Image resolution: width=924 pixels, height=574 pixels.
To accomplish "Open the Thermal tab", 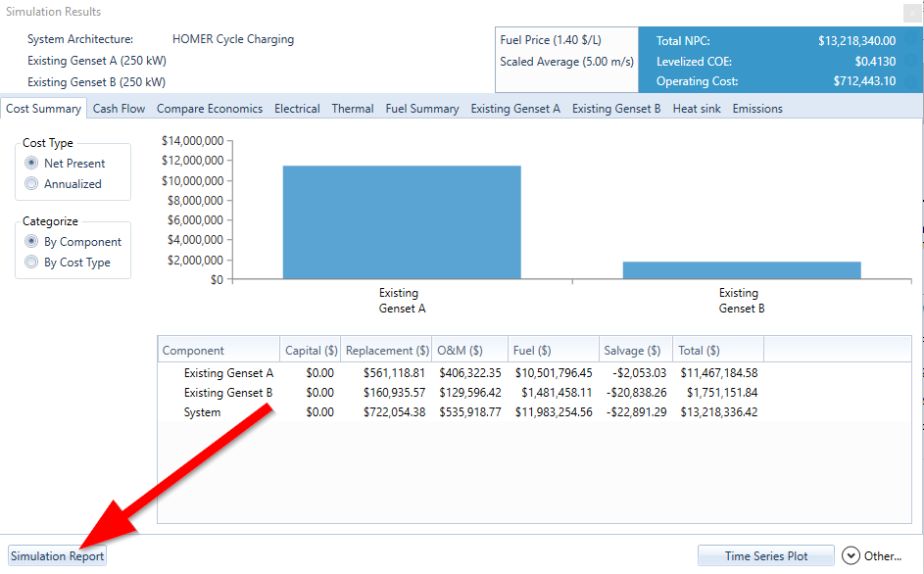I will (x=352, y=109).
